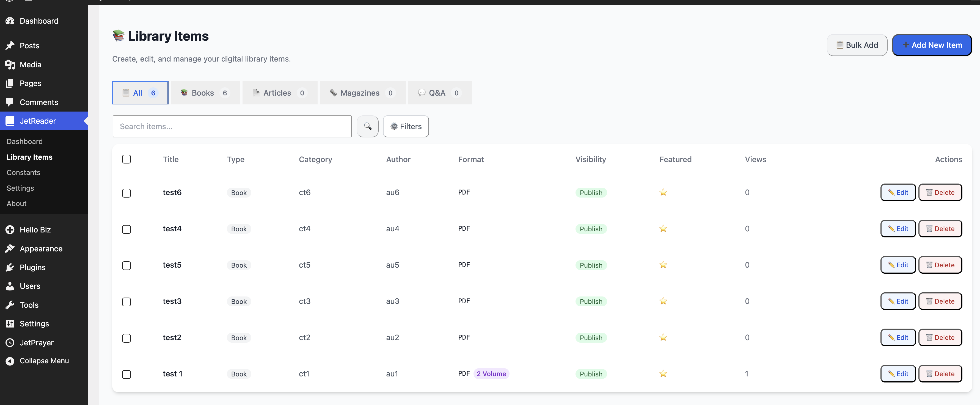Open the Magazines tab
Viewport: 980px width, 405px height.
pos(363,92)
